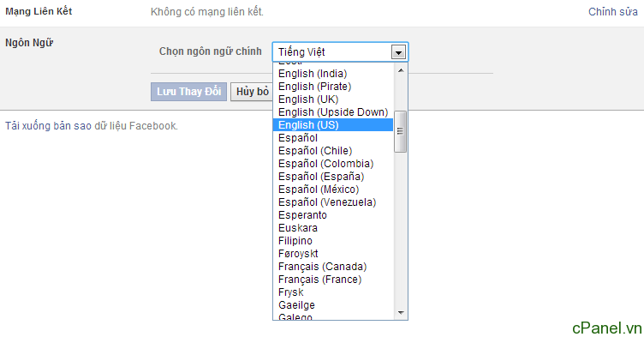Image resolution: width=644 pixels, height=337 pixels.
Task: Click the scrollbar down arrow in language list
Action: (401, 313)
